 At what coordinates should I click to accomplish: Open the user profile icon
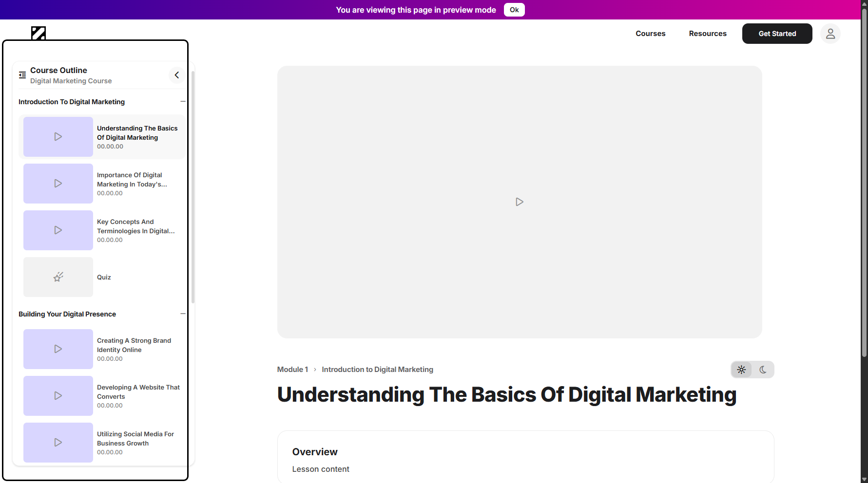tap(830, 34)
